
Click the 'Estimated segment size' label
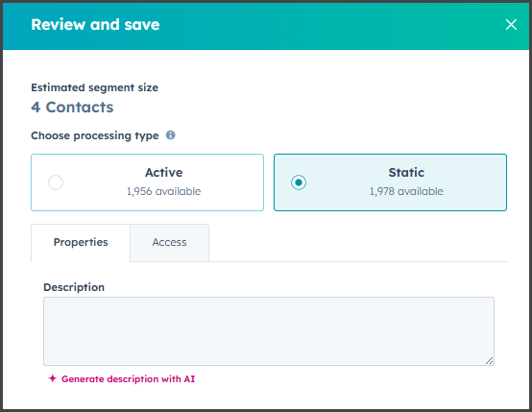95,87
